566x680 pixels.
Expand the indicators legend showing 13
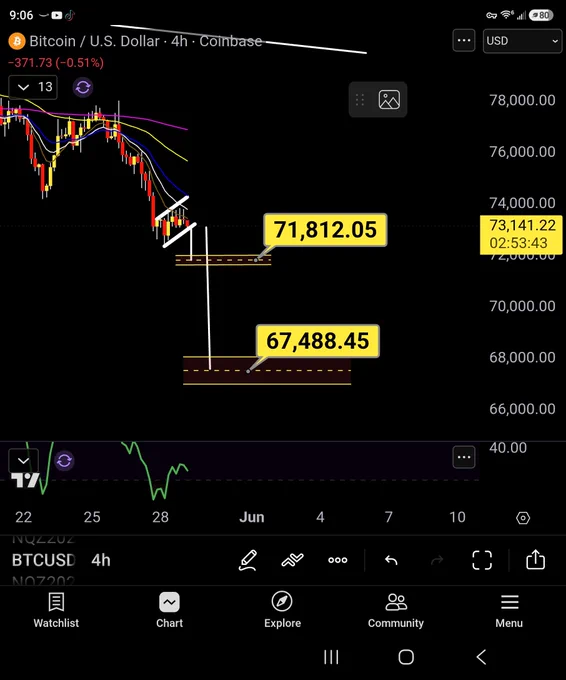(x=33, y=87)
